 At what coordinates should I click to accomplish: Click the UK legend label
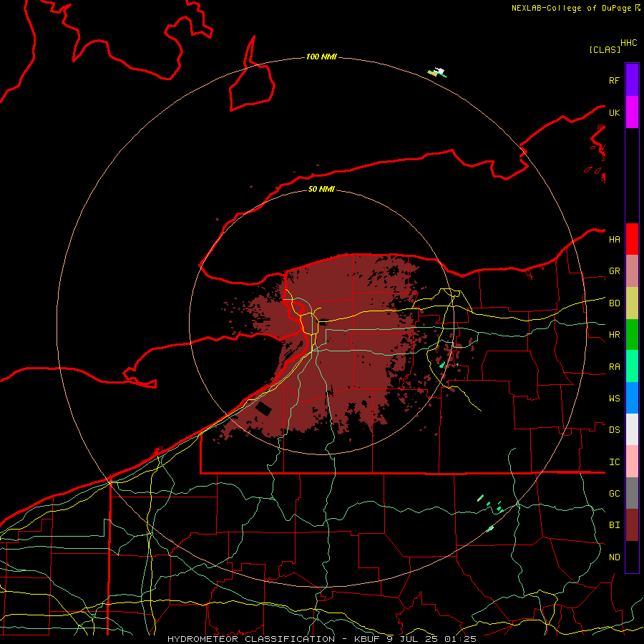614,112
